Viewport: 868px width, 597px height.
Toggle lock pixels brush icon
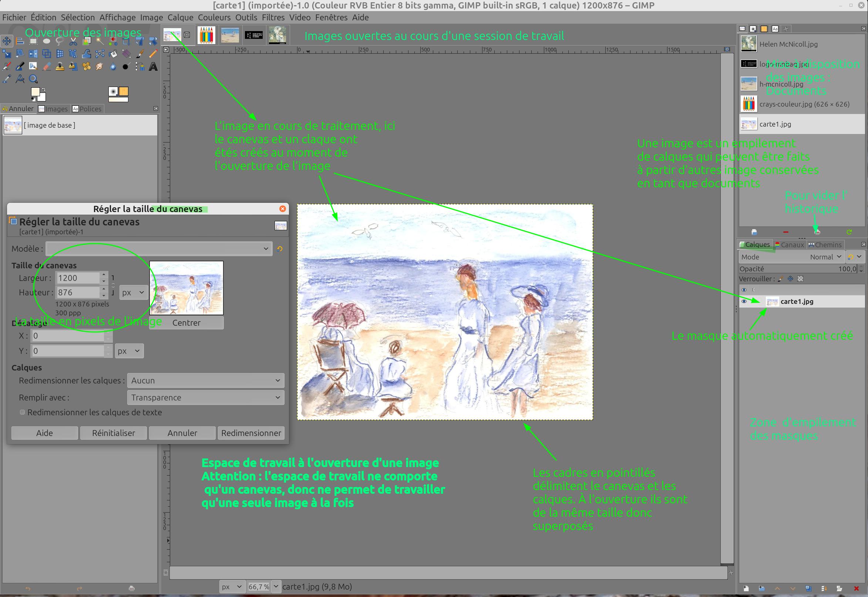(780, 279)
